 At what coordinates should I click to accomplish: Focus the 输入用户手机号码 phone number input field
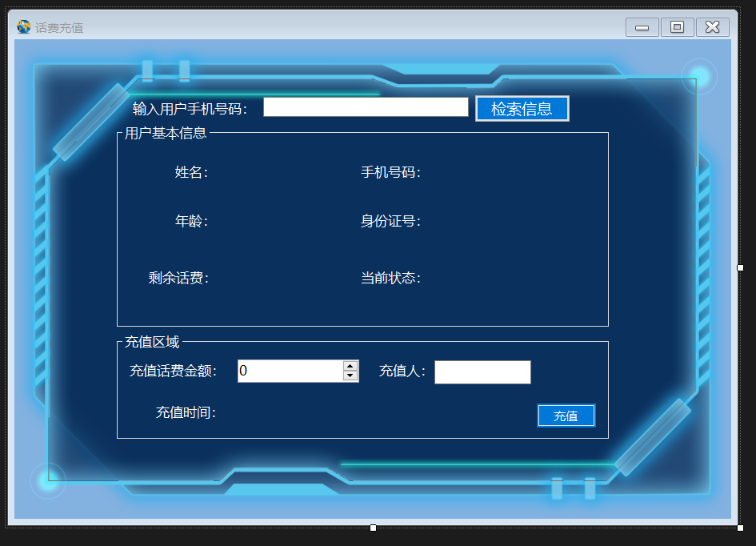click(x=366, y=107)
